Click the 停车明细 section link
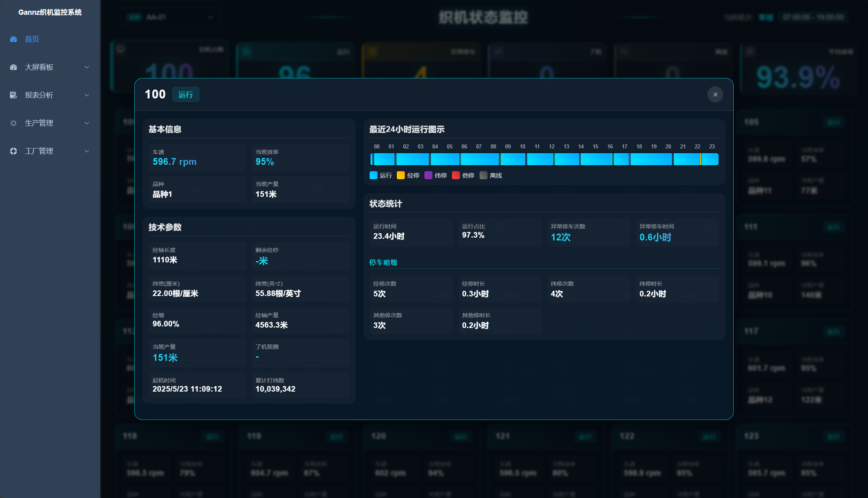This screenshot has width=868, height=498. click(383, 262)
